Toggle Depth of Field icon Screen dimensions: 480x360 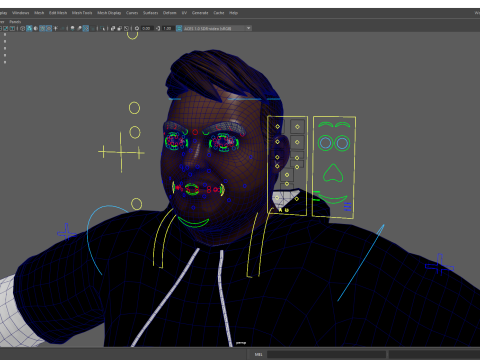[x=92, y=28]
